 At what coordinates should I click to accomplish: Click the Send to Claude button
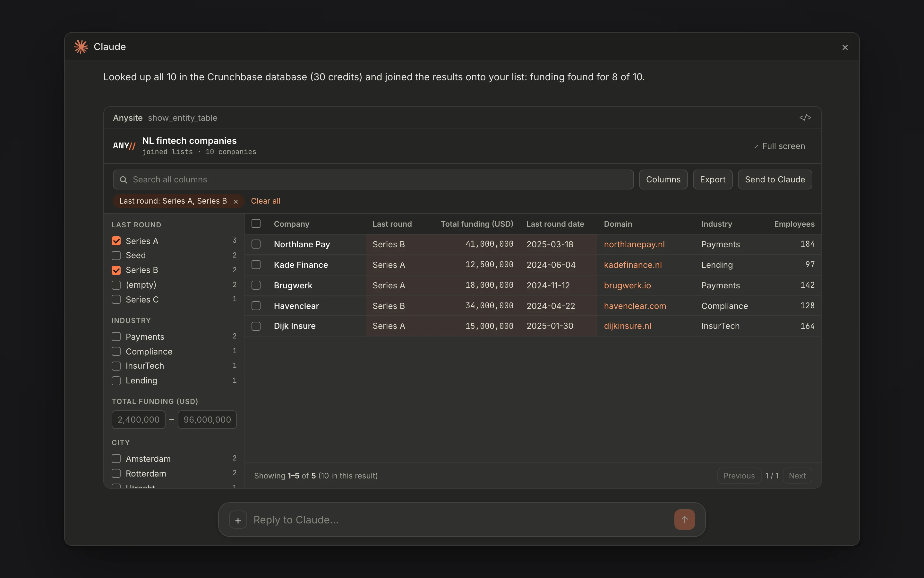pyautogui.click(x=775, y=180)
